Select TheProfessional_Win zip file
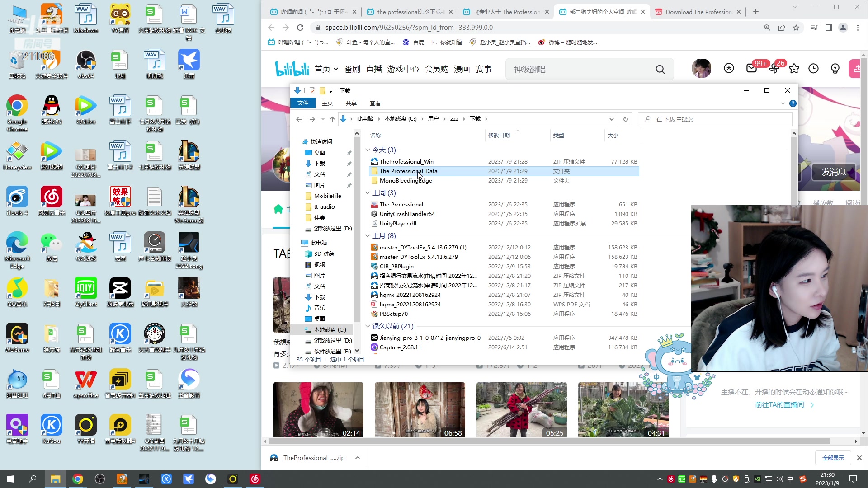Screen dimensions: 868x488 [x=504, y=162]
